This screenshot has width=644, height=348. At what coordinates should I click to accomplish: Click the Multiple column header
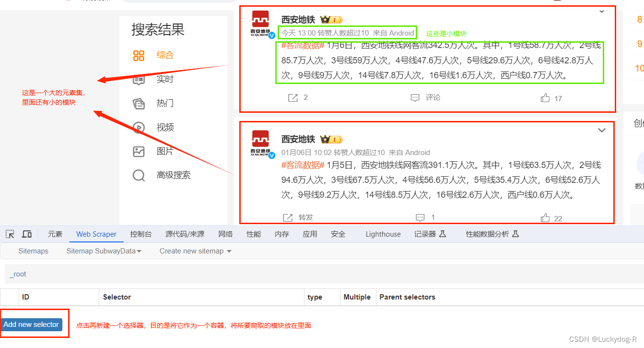(x=357, y=297)
